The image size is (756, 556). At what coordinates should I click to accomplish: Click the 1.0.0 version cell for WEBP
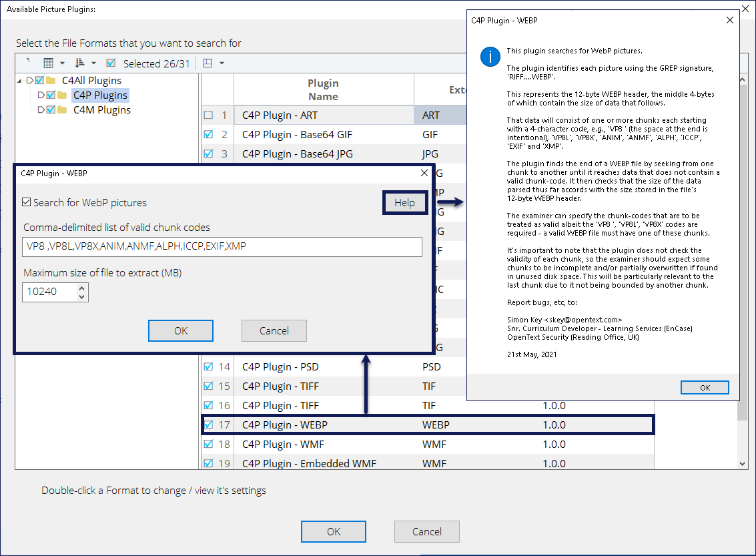[554, 425]
